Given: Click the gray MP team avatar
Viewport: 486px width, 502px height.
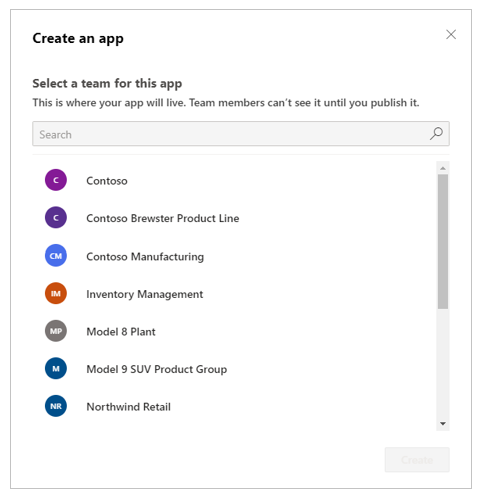Looking at the screenshot, I should (x=56, y=331).
